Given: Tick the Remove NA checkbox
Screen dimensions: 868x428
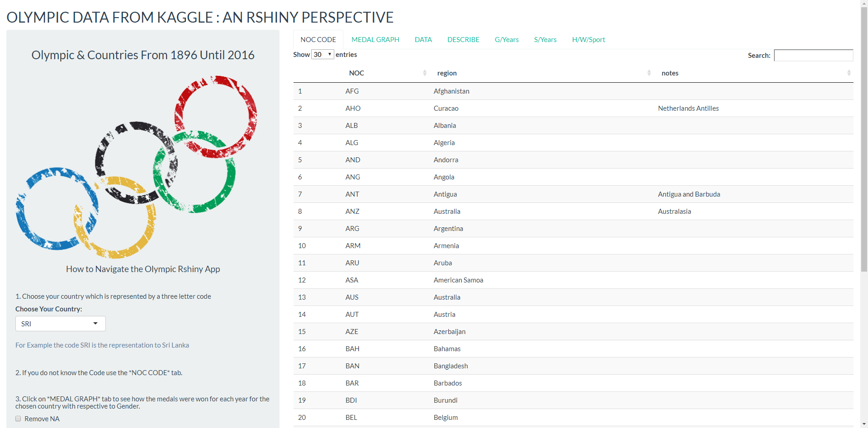Looking at the screenshot, I should click(x=18, y=419).
